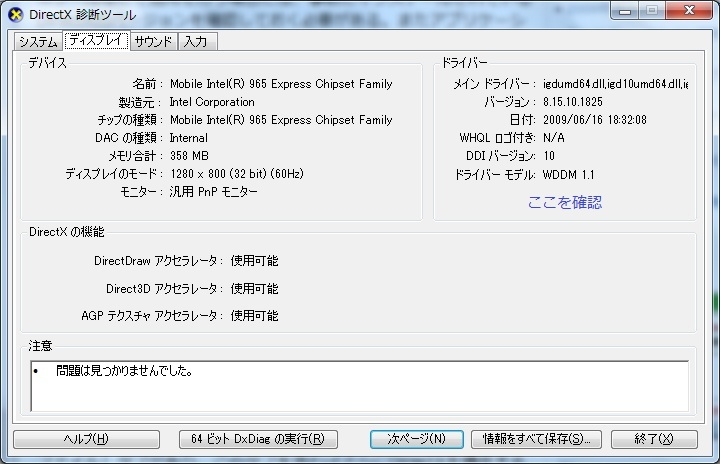Click AGP テクスチャ アクセラレータ status 使用可能
The height and width of the screenshot is (464, 720).
pyautogui.click(x=254, y=316)
